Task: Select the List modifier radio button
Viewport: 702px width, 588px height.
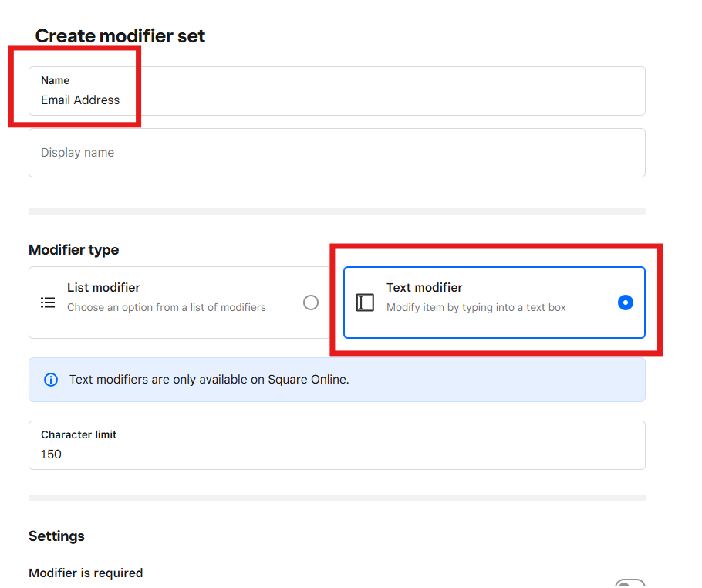Action: [311, 302]
